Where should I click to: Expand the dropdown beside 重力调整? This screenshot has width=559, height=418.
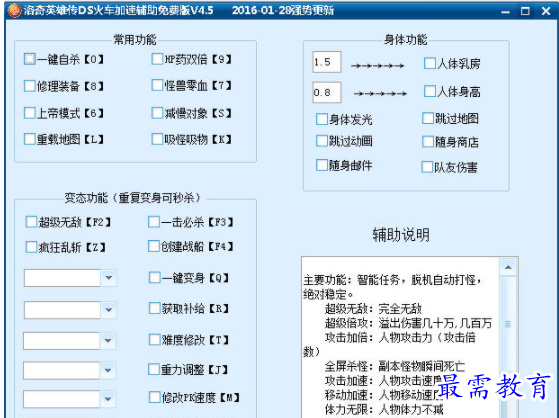coord(108,370)
